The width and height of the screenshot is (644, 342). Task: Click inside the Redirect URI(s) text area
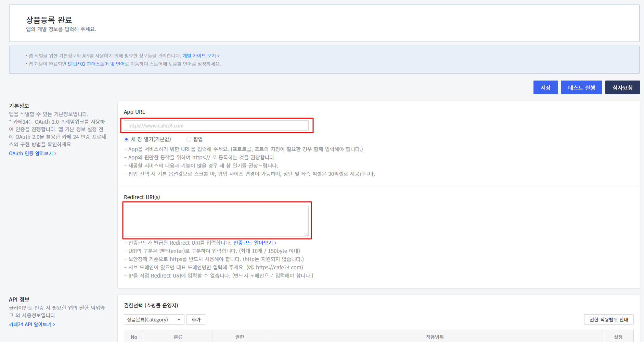pos(216,221)
